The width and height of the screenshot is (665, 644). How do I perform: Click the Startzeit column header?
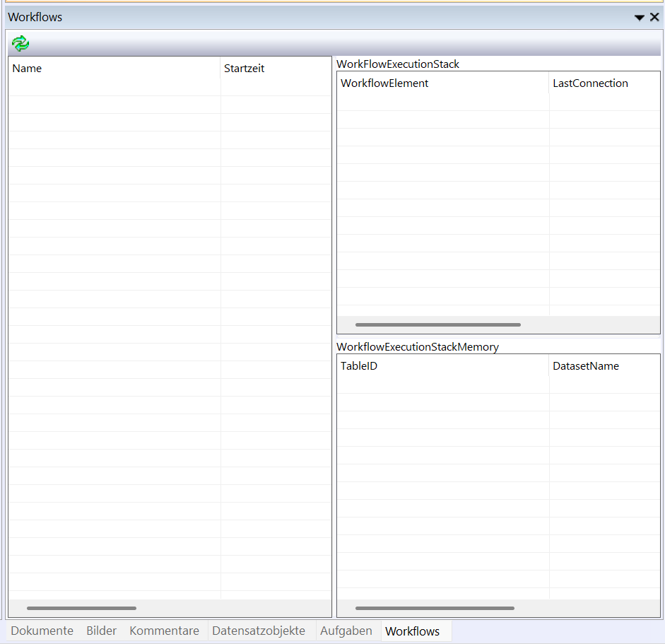[276, 69]
